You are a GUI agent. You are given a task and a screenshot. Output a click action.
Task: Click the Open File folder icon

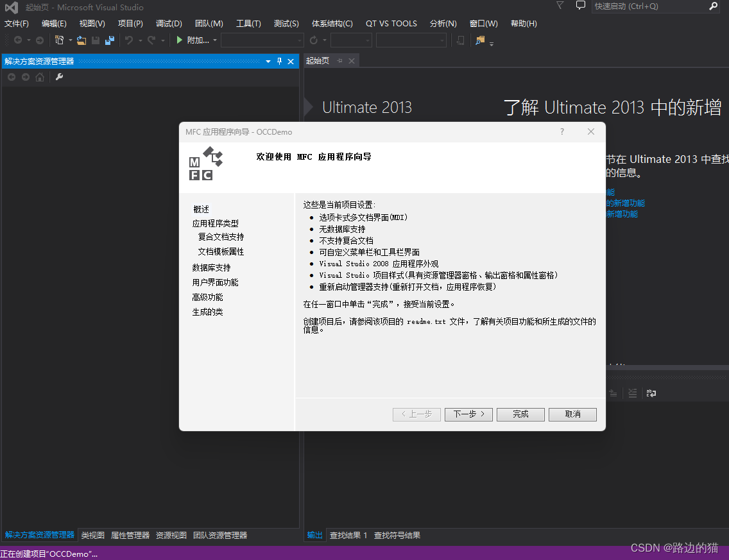coord(81,40)
